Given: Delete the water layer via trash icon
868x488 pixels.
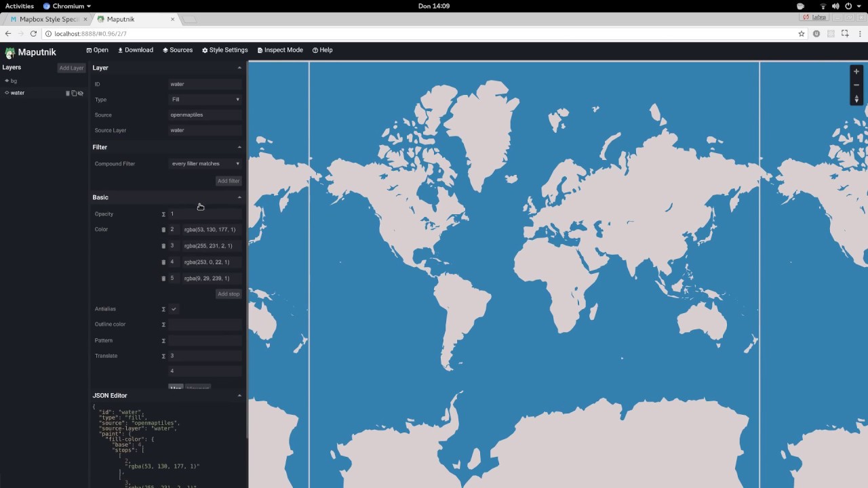Looking at the screenshot, I should [68, 93].
